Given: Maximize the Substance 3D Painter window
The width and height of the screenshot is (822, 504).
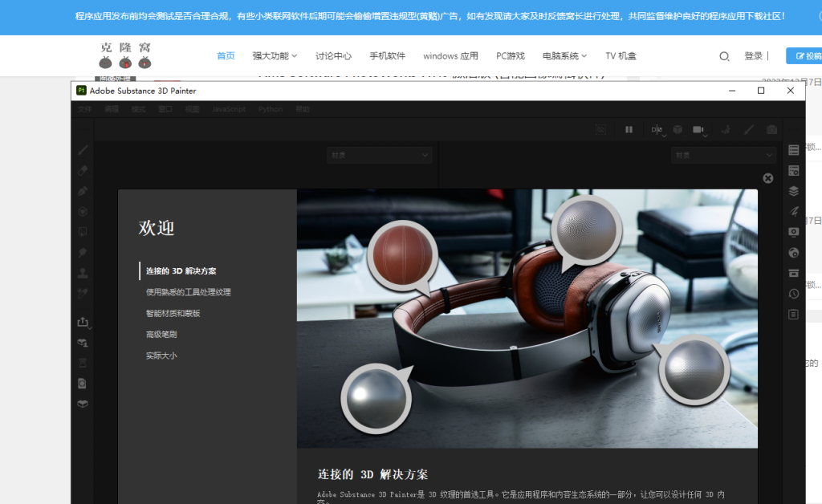Looking at the screenshot, I should click(x=761, y=91).
